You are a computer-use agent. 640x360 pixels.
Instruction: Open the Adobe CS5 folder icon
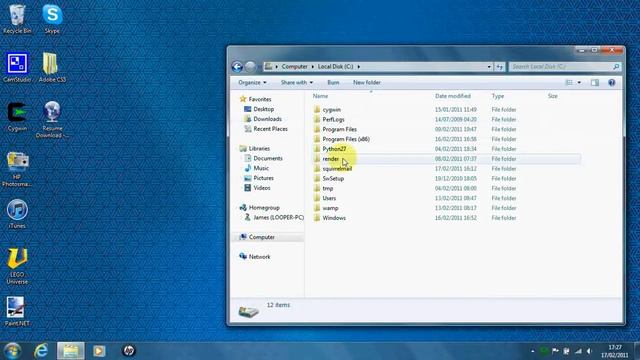coord(52,67)
